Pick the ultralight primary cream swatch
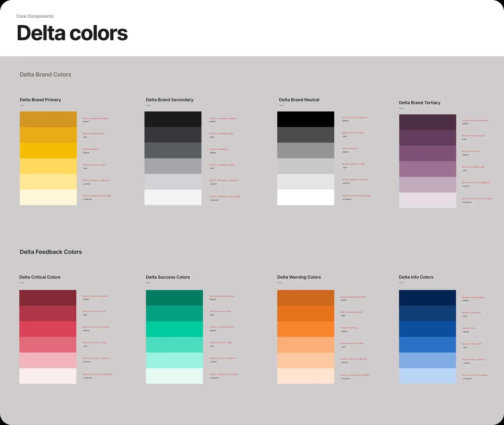 (x=48, y=197)
